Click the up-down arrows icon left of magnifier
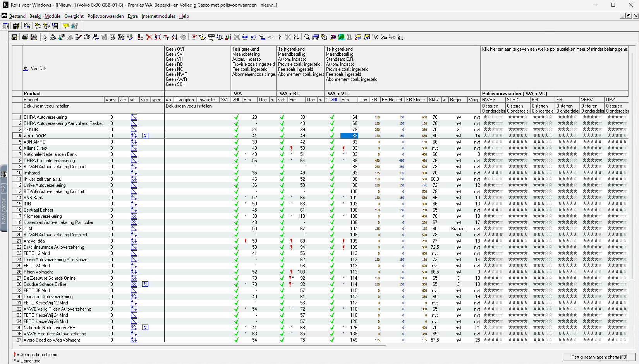Screen dimensions: 639x364 click(296, 37)
